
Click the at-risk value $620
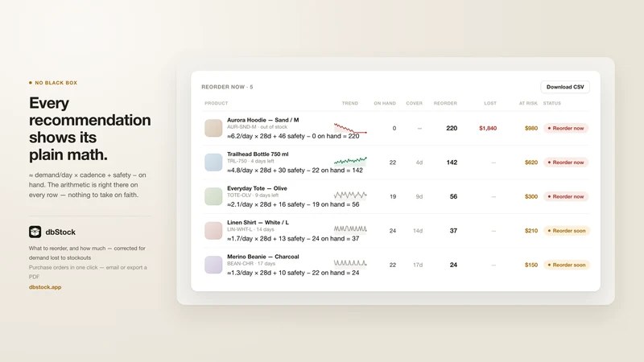click(531, 162)
